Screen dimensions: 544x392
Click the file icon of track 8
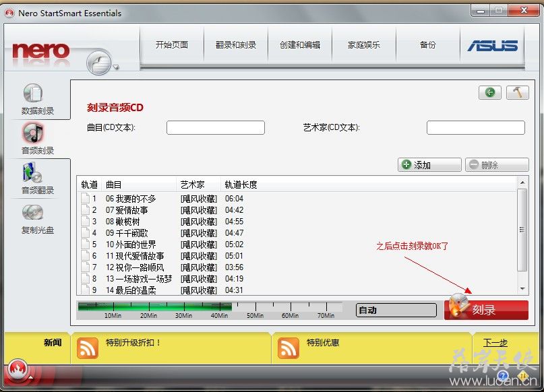coord(85,278)
